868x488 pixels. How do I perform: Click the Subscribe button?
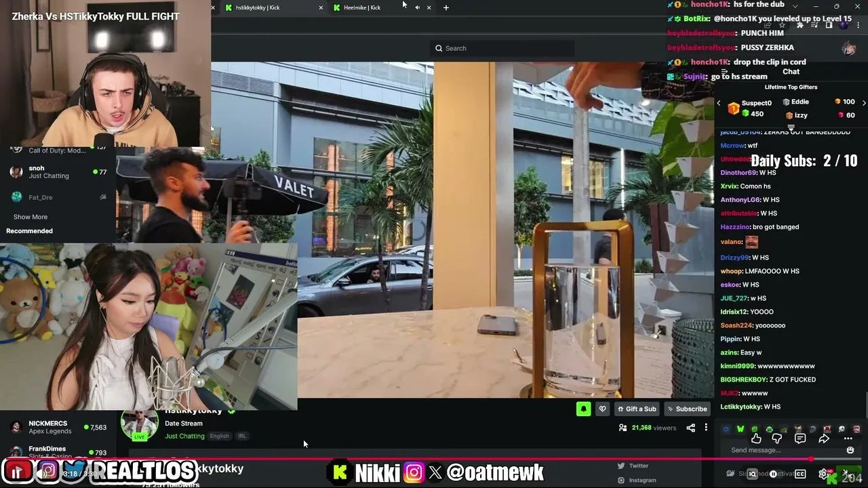point(687,409)
